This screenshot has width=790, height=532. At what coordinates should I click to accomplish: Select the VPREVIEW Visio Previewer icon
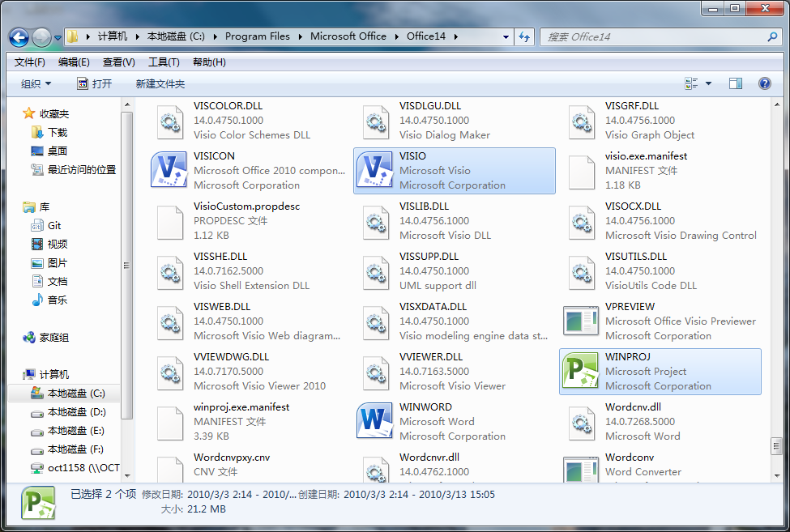point(580,321)
